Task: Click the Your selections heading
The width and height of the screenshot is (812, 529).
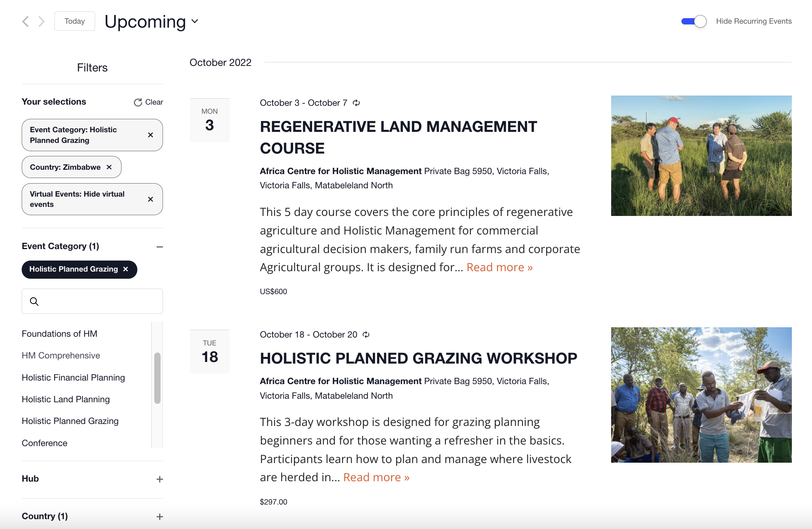Action: pos(54,102)
